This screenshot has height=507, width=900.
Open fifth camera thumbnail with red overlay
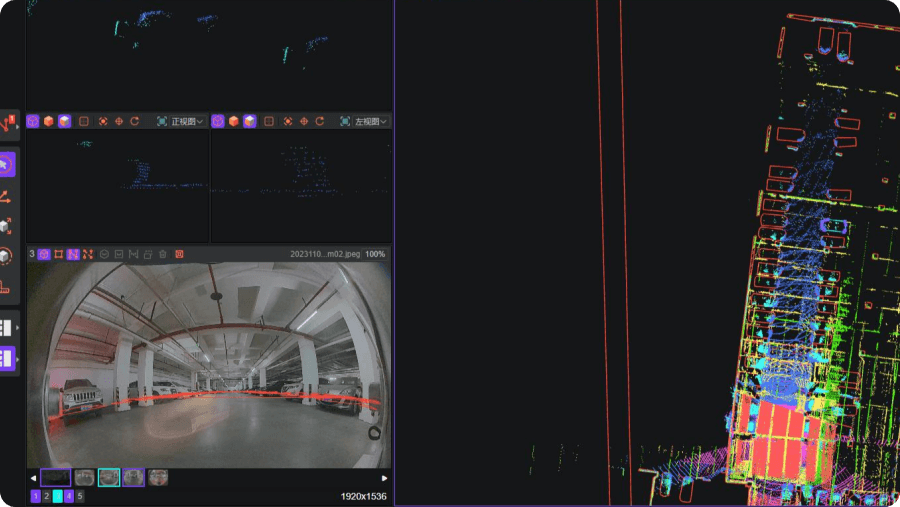click(x=158, y=477)
